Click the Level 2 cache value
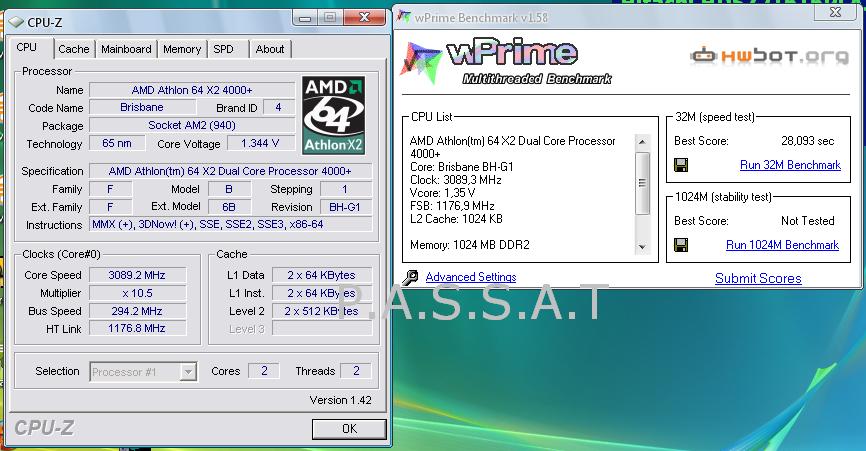Viewport: 866px width, 451px height. [x=321, y=311]
